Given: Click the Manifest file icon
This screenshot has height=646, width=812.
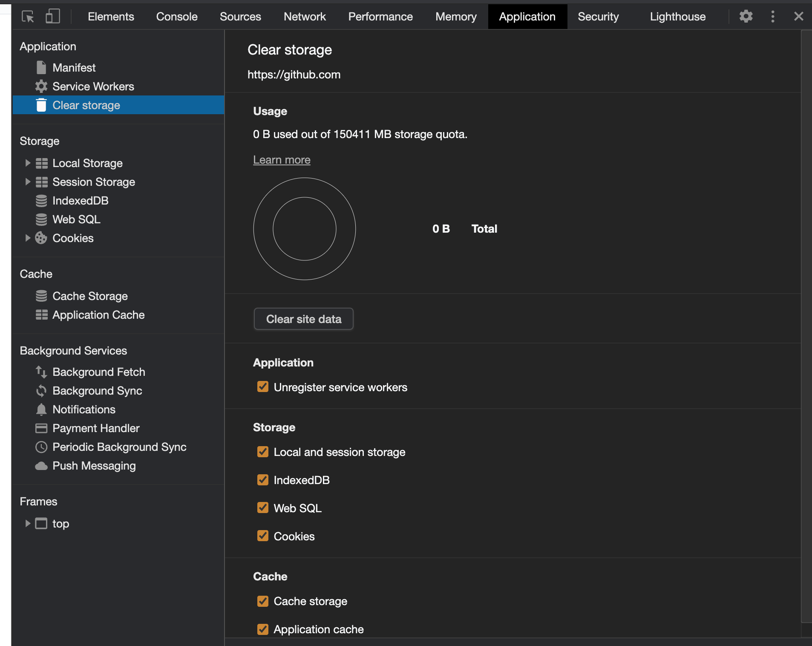Looking at the screenshot, I should [x=41, y=67].
